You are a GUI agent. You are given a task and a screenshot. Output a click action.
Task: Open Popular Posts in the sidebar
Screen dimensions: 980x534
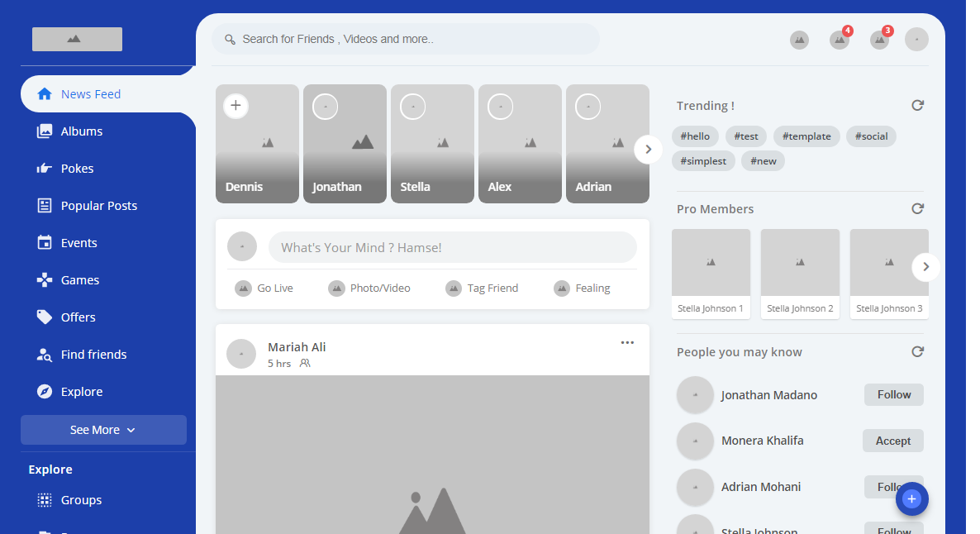point(98,206)
